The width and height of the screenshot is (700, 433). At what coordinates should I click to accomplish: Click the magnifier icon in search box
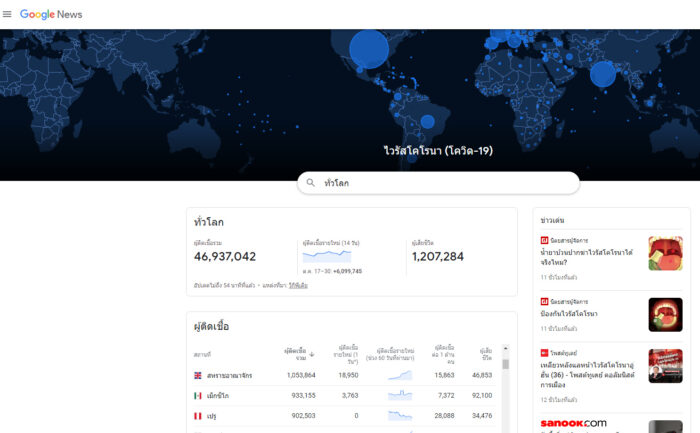coord(311,183)
